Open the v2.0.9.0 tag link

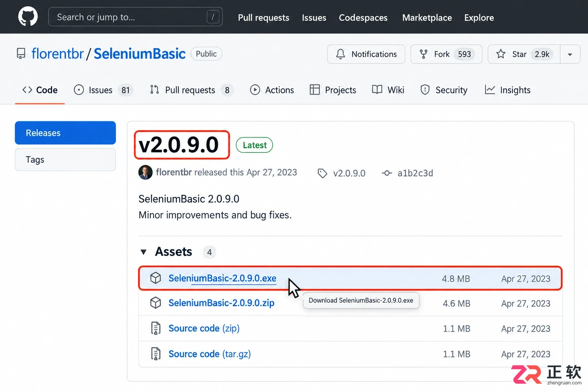(349, 173)
